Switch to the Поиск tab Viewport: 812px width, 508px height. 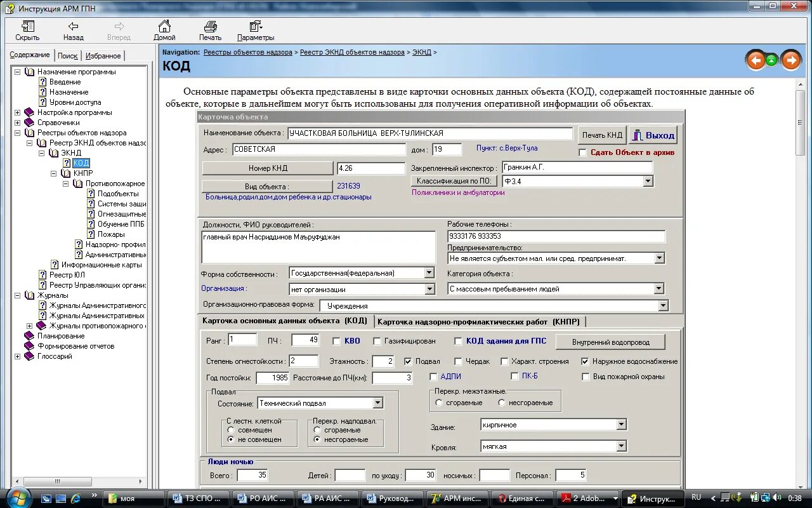pos(68,56)
